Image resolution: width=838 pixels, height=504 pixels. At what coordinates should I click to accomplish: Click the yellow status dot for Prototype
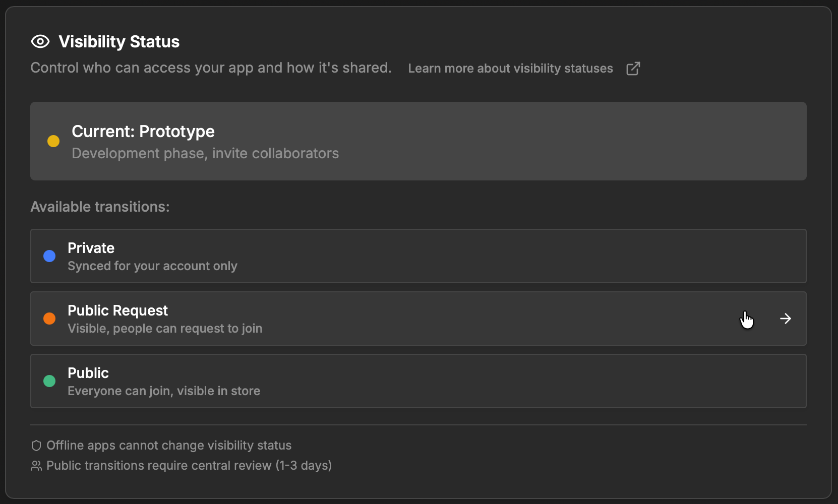coord(53,141)
